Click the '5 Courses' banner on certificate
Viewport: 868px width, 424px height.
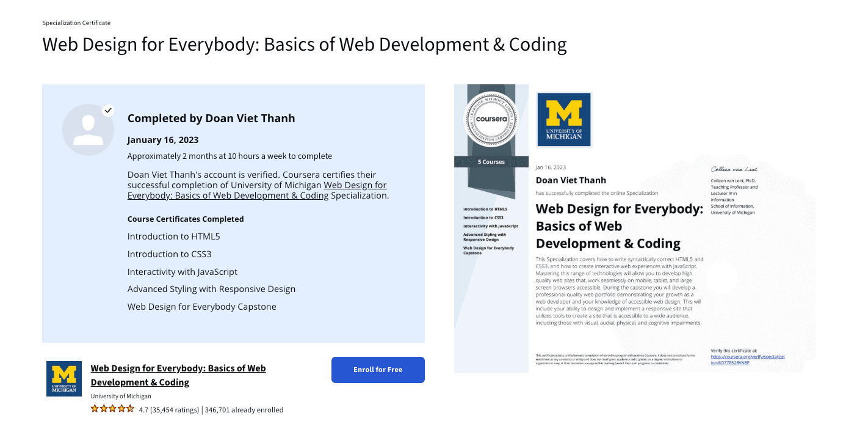[x=491, y=162]
